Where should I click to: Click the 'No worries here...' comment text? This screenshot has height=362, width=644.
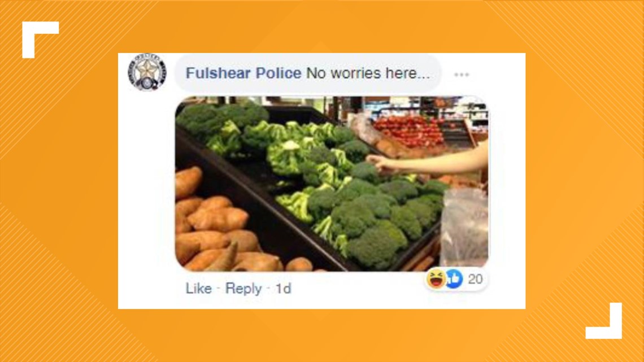point(368,73)
